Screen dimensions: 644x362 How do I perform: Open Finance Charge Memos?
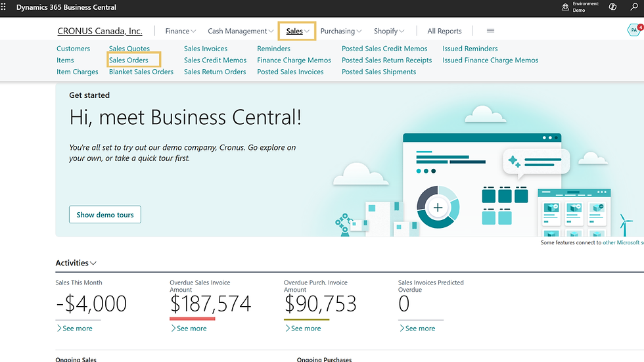294,60
